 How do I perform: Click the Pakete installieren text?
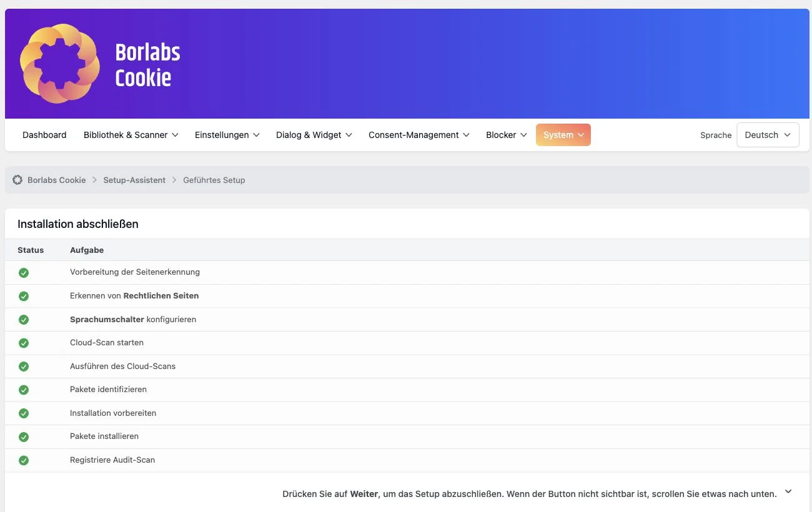click(104, 436)
